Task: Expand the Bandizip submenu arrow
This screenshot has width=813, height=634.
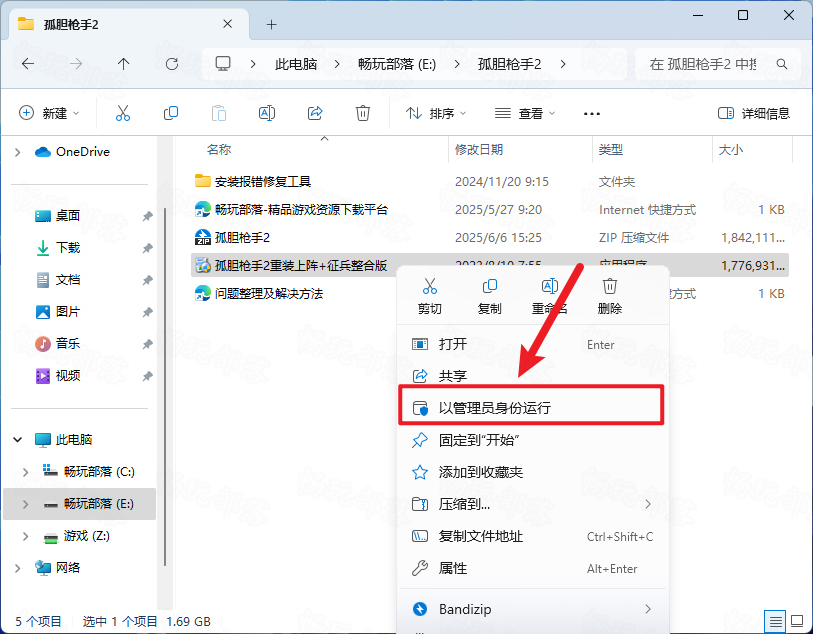Action: (648, 609)
